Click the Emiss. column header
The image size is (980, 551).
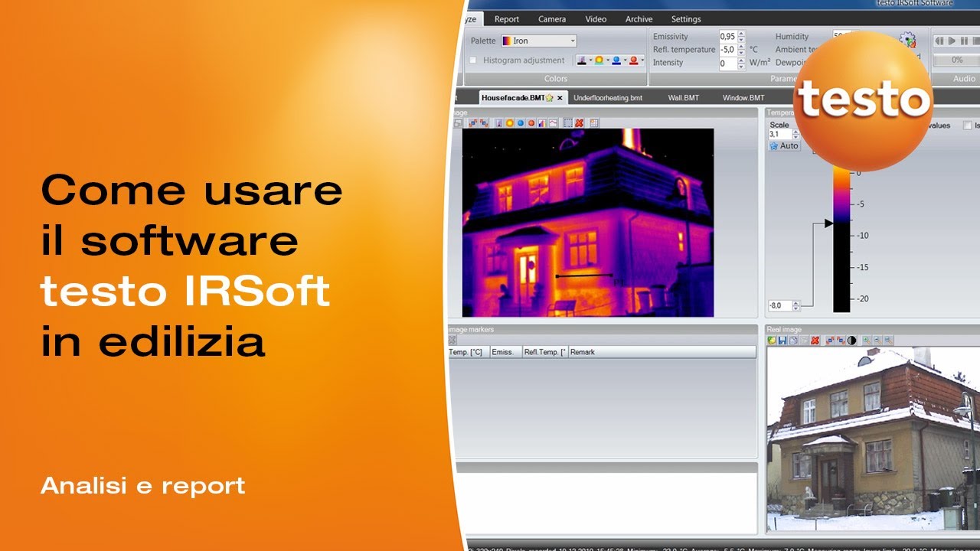coord(505,352)
